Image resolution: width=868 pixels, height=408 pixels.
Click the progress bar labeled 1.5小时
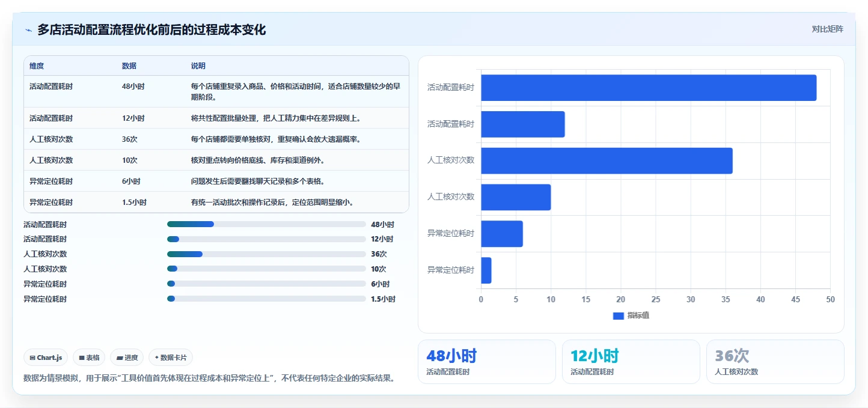click(266, 299)
